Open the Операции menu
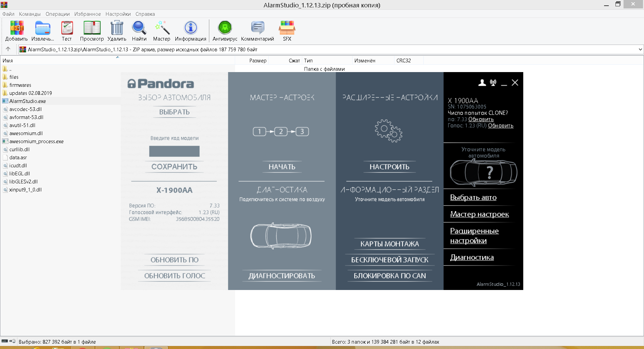The height and width of the screenshot is (349, 644). pos(57,14)
